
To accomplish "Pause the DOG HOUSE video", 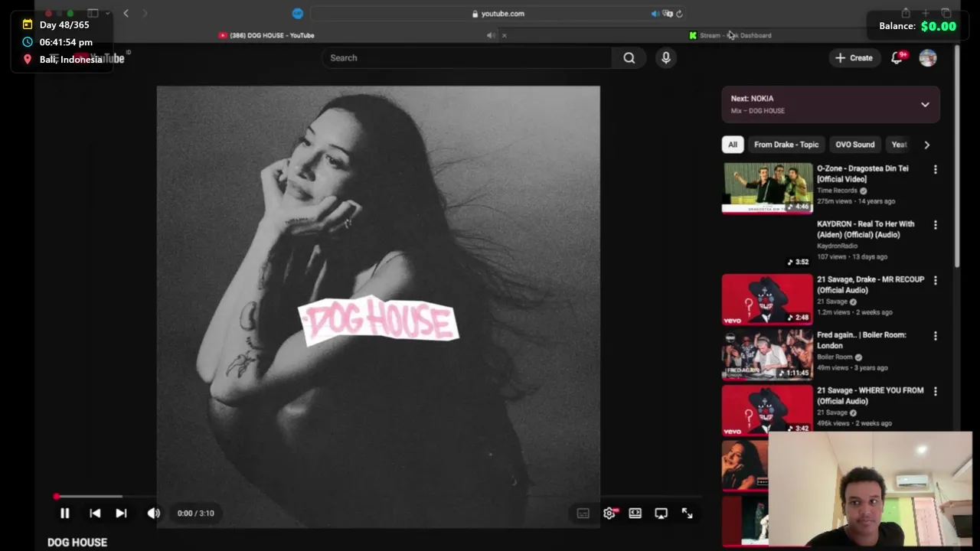I will point(65,514).
